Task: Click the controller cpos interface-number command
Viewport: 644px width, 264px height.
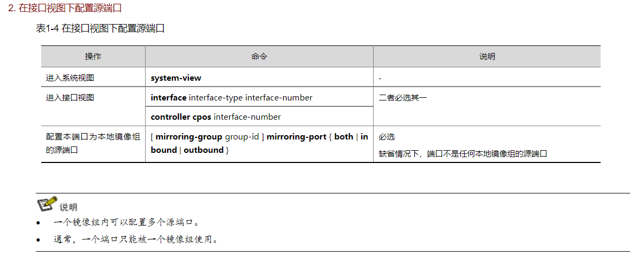Action: (x=216, y=117)
